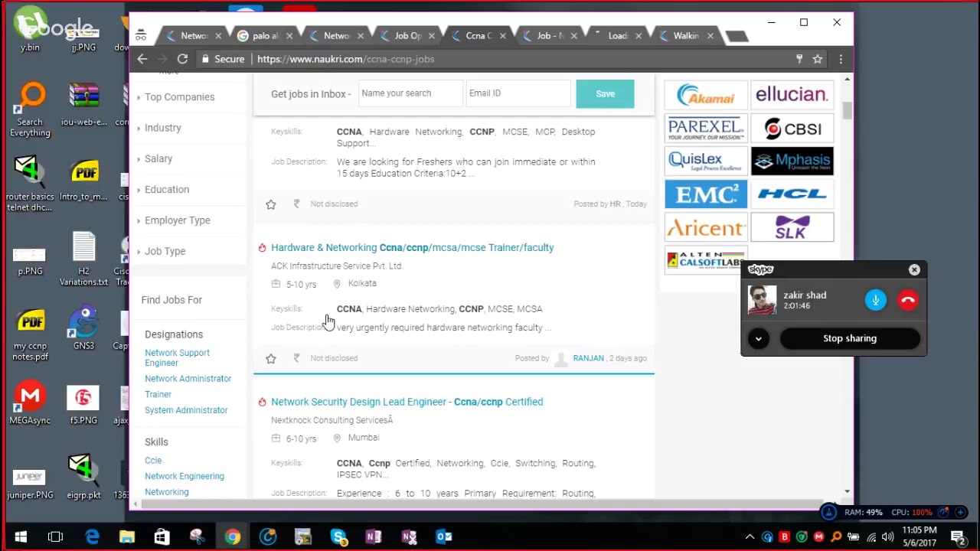Expand Education filter
This screenshot has height=551, width=980.
167,189
